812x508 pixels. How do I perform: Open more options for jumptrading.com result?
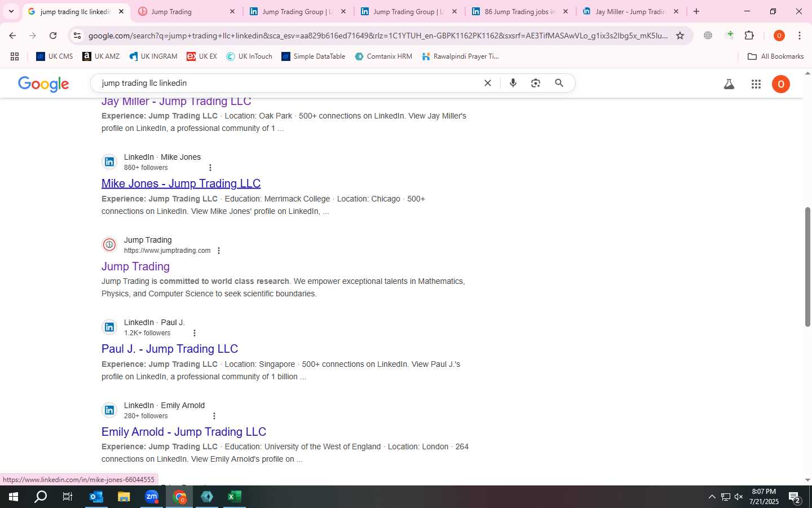tap(219, 251)
